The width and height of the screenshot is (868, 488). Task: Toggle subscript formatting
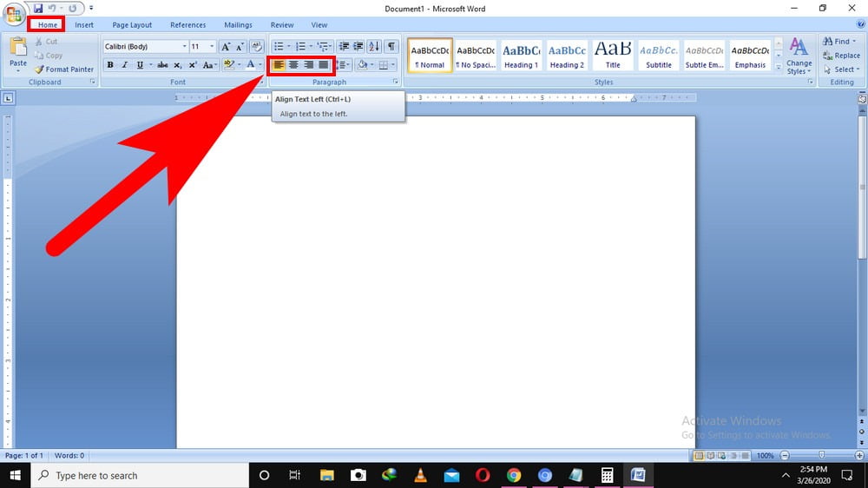click(x=178, y=65)
